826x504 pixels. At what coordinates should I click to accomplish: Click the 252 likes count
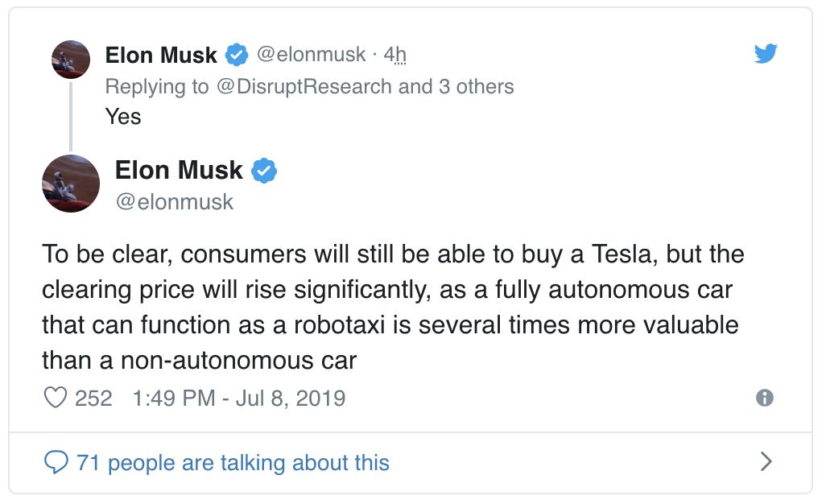pyautogui.click(x=93, y=399)
